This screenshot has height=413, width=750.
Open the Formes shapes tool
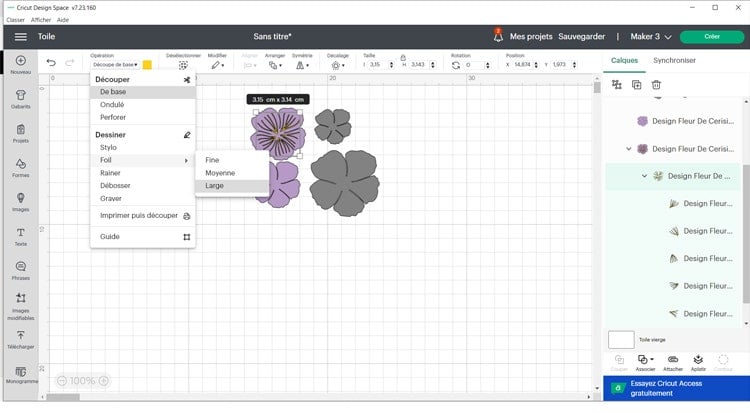coord(21,167)
